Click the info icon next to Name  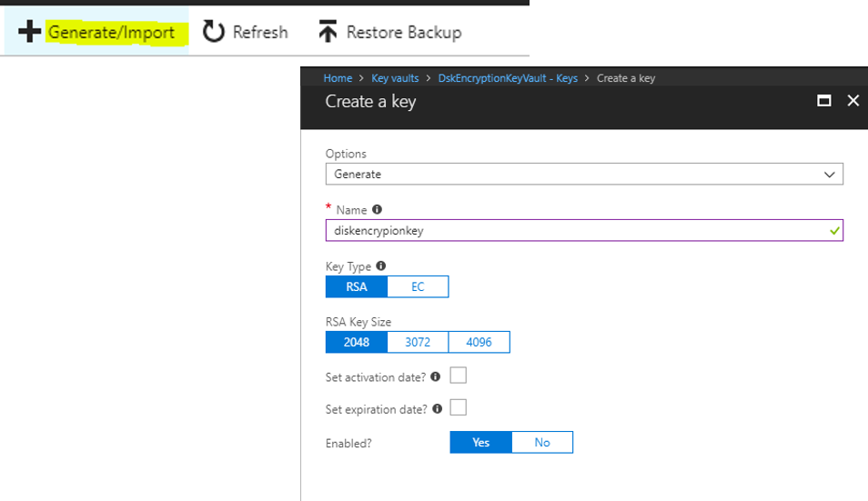point(377,209)
